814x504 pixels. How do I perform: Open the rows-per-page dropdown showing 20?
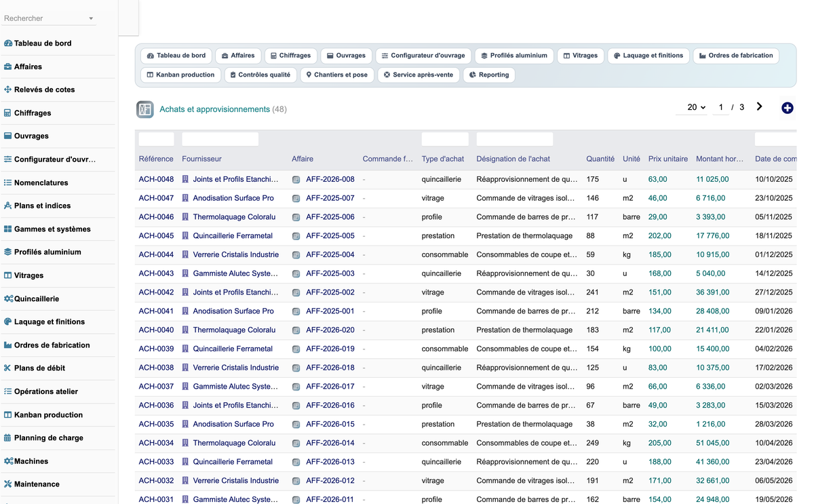point(692,107)
